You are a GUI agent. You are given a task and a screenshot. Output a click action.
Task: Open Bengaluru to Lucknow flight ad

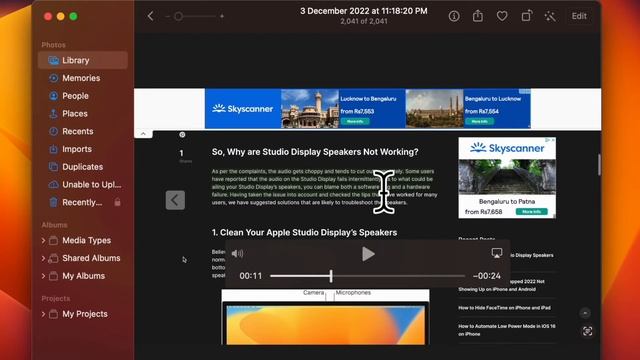tap(468, 109)
